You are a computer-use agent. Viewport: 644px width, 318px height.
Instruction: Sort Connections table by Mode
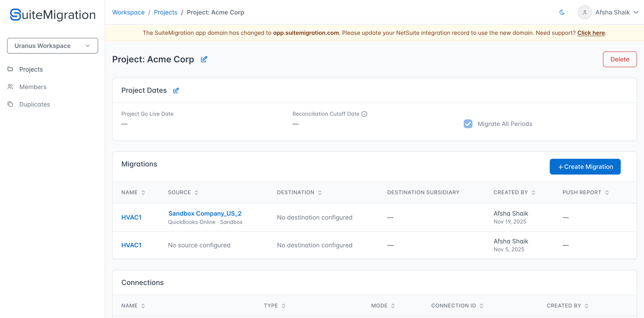pyautogui.click(x=393, y=306)
